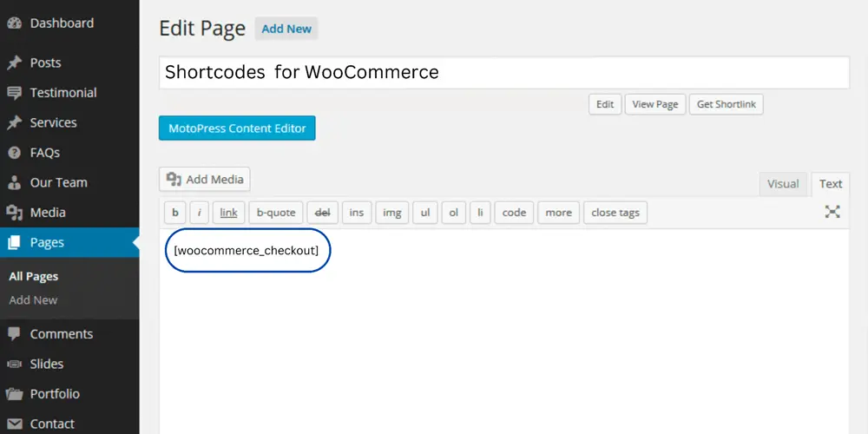Click the View Page button
Image resolution: width=868 pixels, height=434 pixels.
click(655, 104)
